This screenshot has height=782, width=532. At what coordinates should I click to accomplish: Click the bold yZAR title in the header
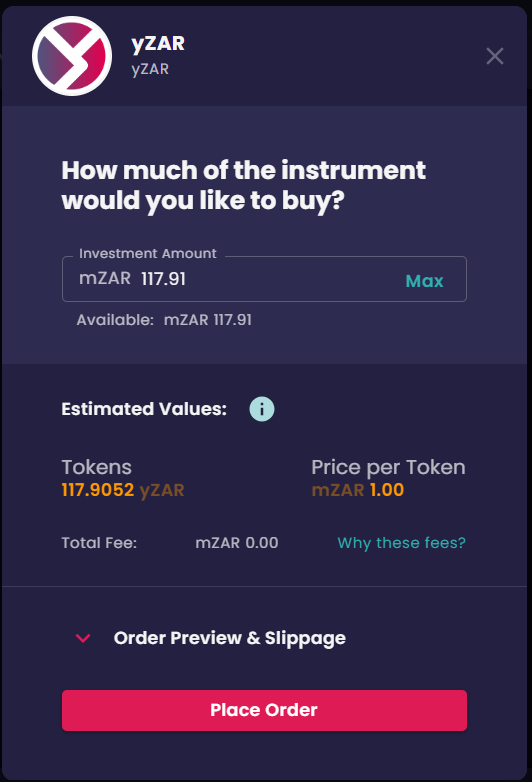tap(158, 44)
